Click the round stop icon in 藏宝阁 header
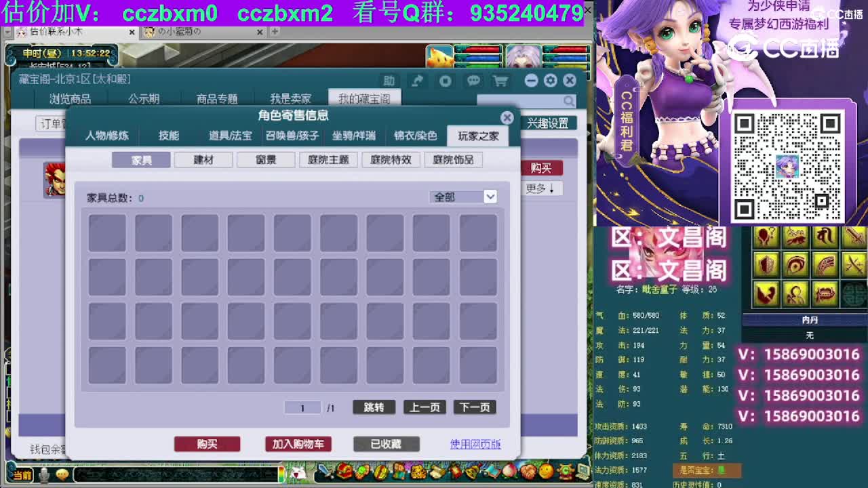Screen dimensions: 868x488 [445, 81]
